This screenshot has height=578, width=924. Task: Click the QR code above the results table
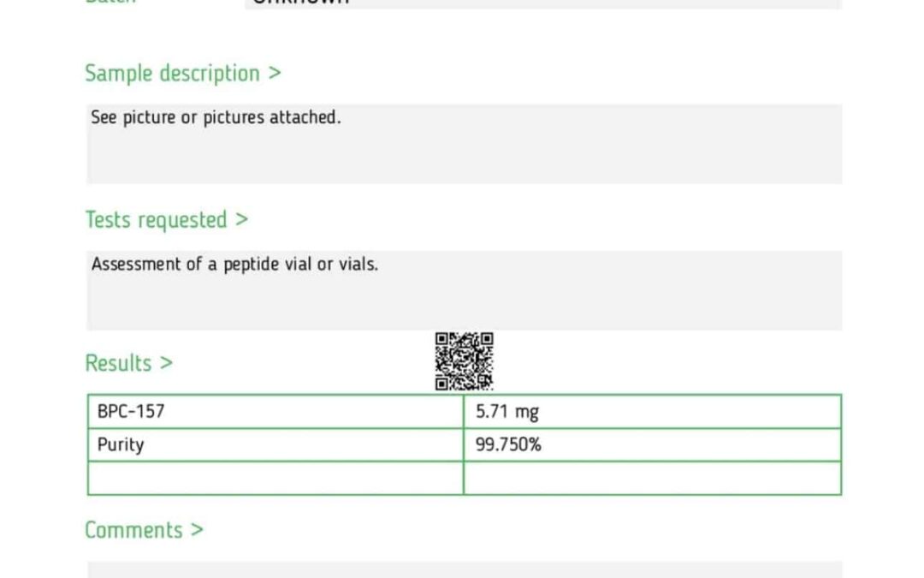(465, 361)
